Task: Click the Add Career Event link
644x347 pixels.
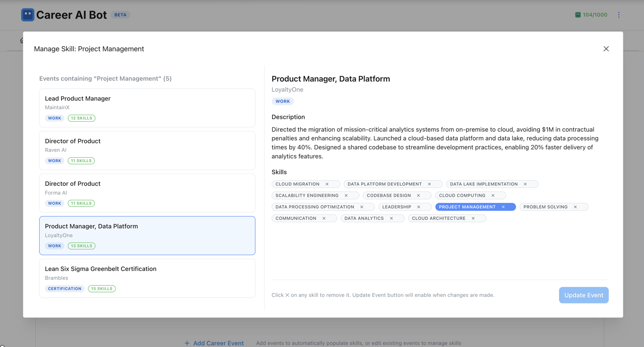Action: coord(214,343)
